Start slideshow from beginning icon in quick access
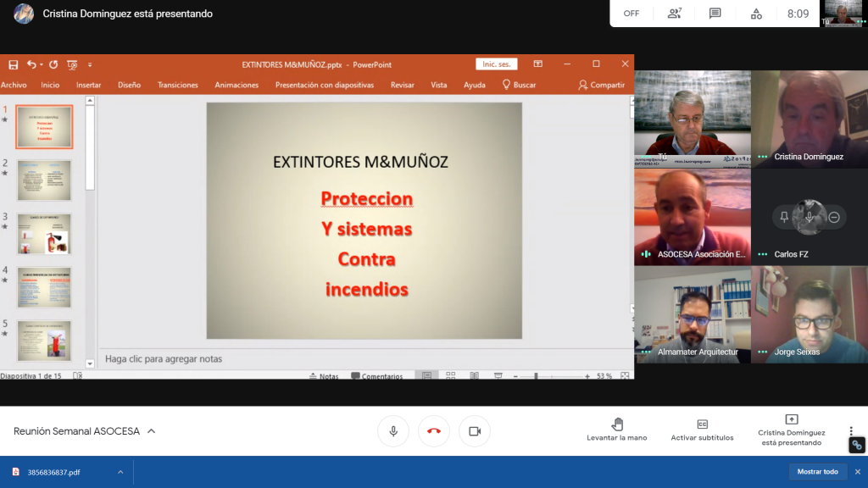This screenshot has width=868, height=488. click(x=72, y=64)
